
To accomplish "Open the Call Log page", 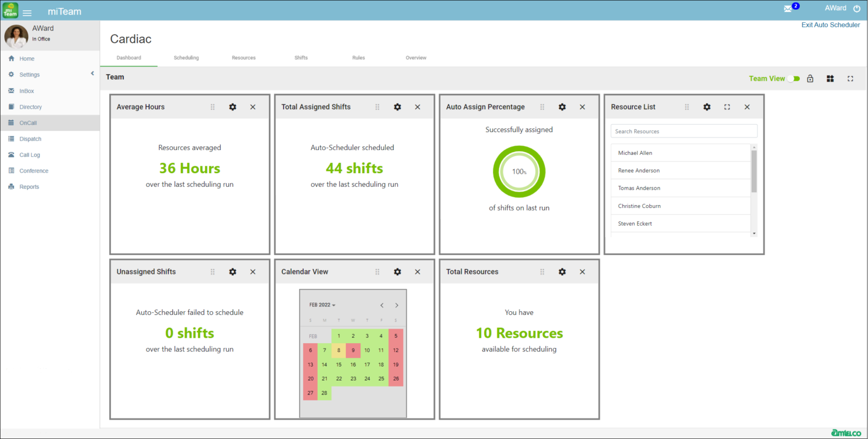I will click(29, 154).
